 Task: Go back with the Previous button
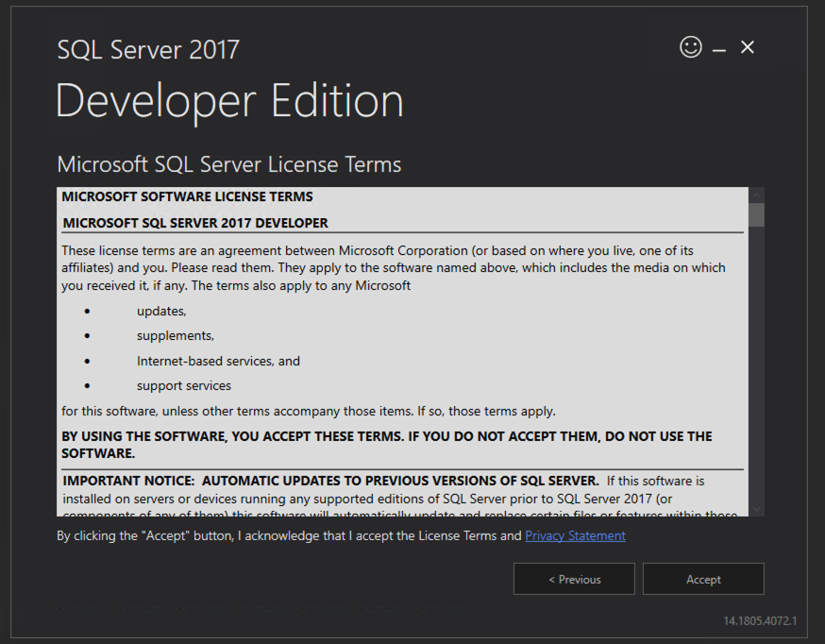pyautogui.click(x=574, y=579)
